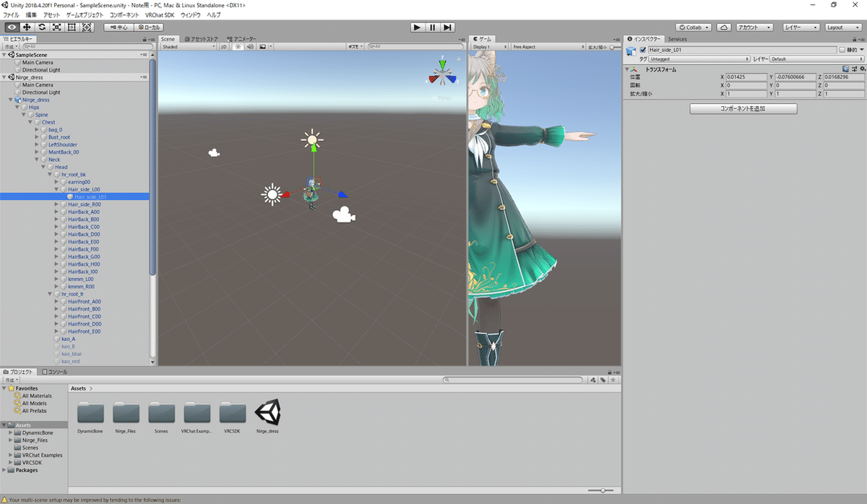This screenshot has width=867, height=504.
Task: Select the Rotate tool
Action: click(42, 27)
